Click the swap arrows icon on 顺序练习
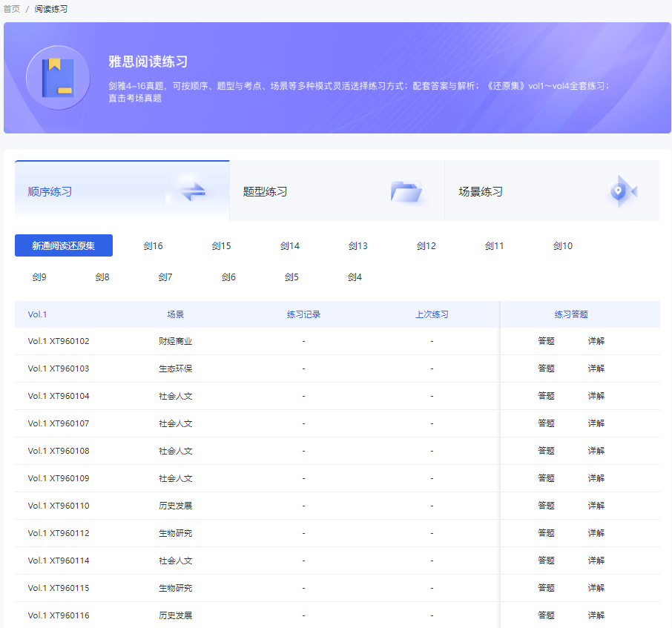 coord(193,191)
